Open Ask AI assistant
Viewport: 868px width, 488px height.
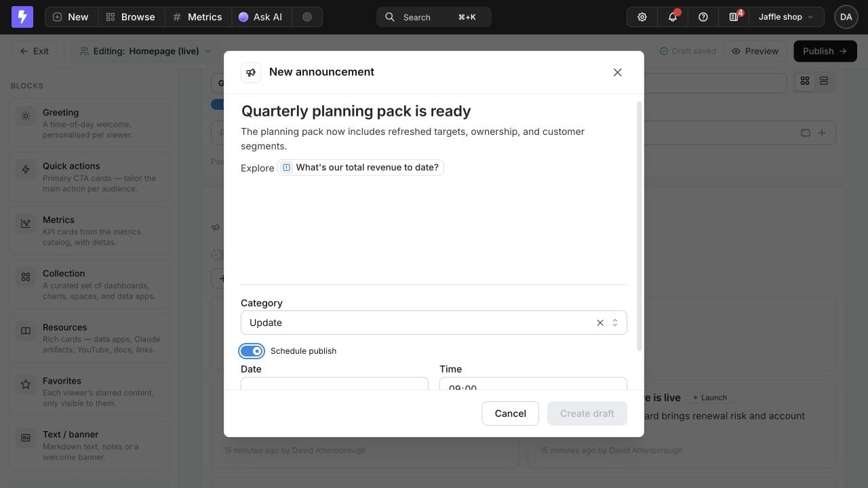tap(260, 17)
